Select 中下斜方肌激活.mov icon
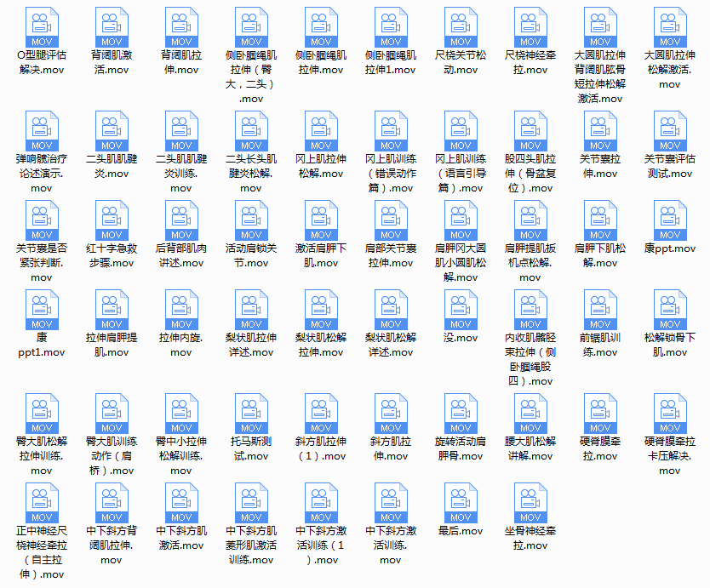The height and width of the screenshot is (588, 710). (x=181, y=502)
